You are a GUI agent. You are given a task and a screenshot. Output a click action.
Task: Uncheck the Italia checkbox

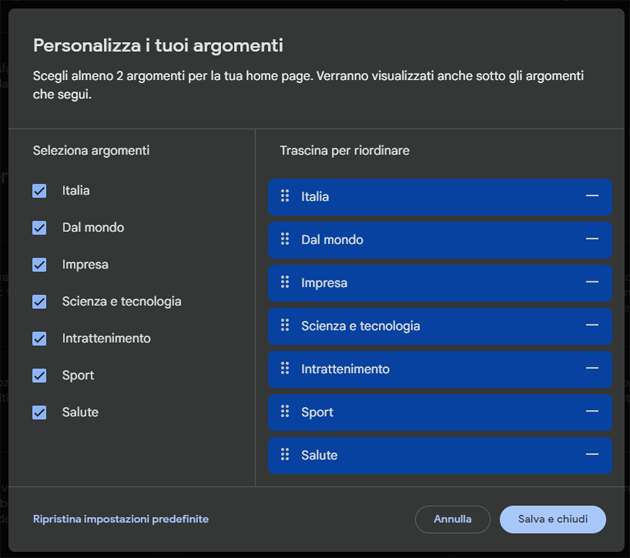pyautogui.click(x=40, y=191)
